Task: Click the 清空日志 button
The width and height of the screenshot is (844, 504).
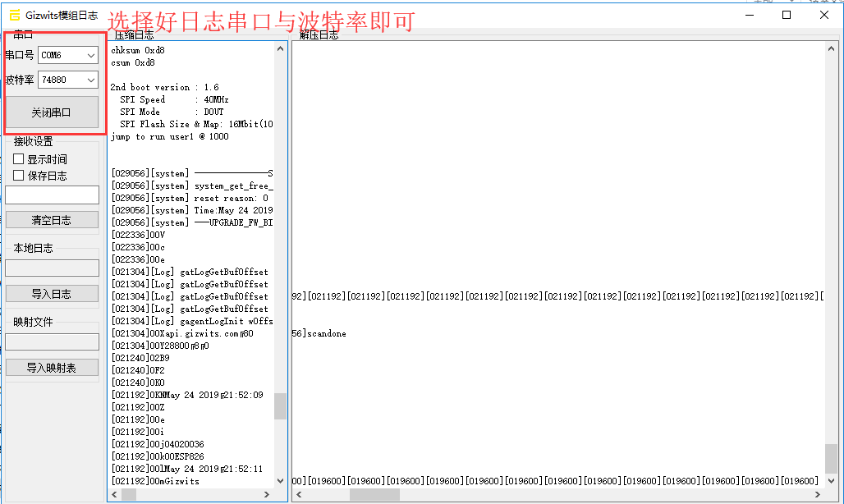Action: point(52,220)
